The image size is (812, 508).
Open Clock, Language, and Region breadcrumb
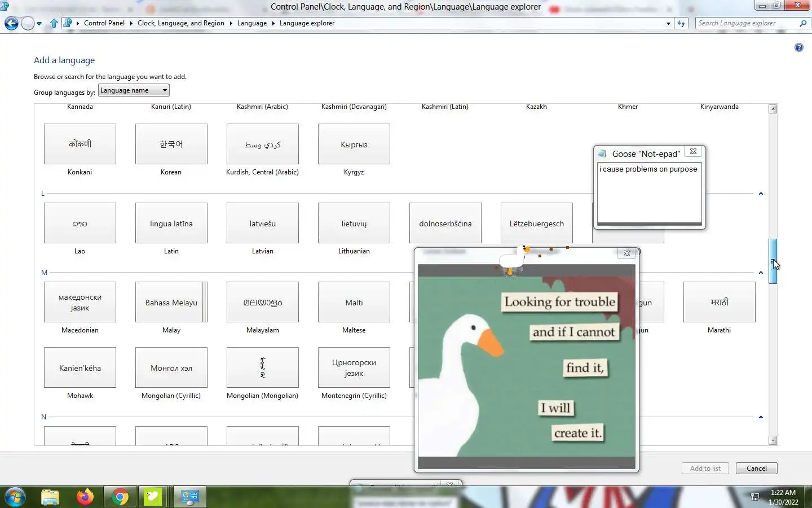coord(181,23)
